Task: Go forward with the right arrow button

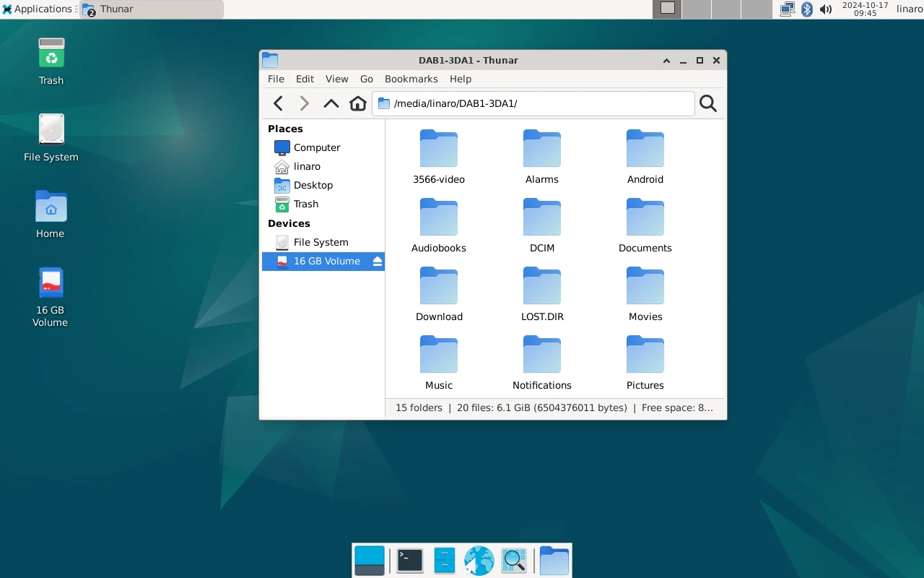Action: [305, 103]
